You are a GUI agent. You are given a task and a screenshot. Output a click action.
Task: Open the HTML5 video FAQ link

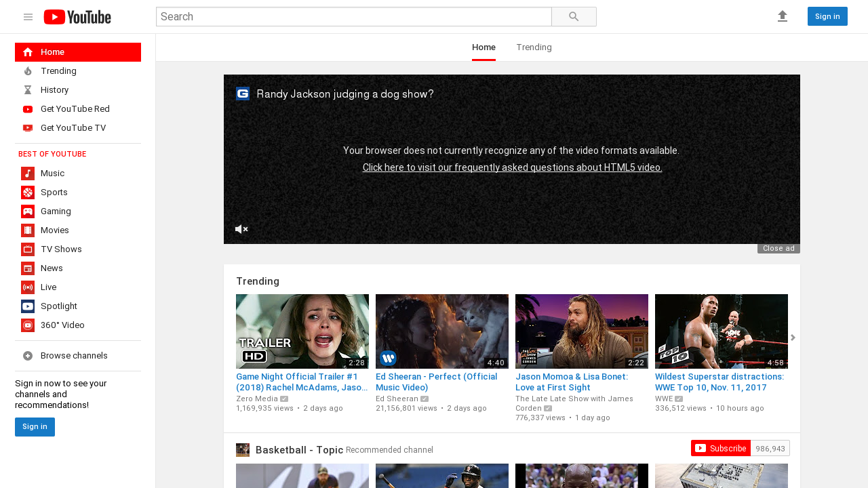pos(512,167)
